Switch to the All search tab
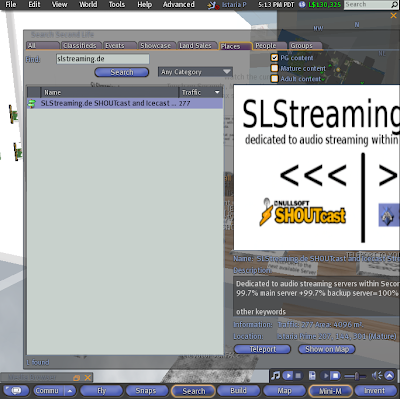This screenshot has height=399, width=400. (x=43, y=46)
